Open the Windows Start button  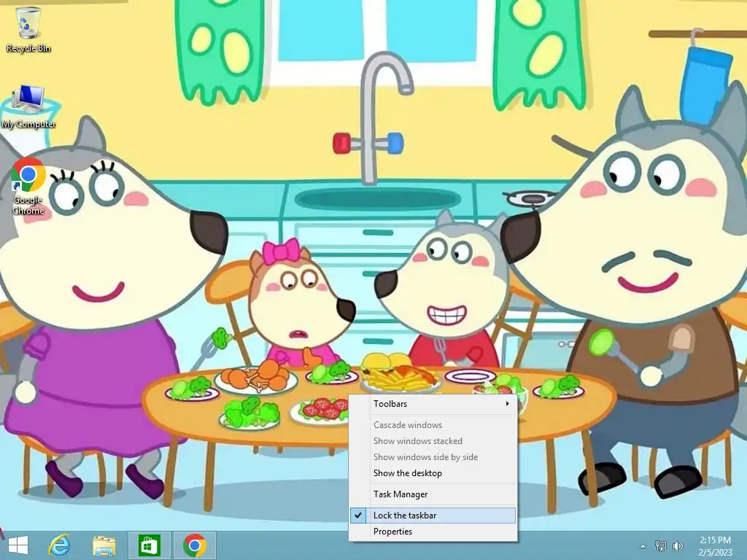18,545
